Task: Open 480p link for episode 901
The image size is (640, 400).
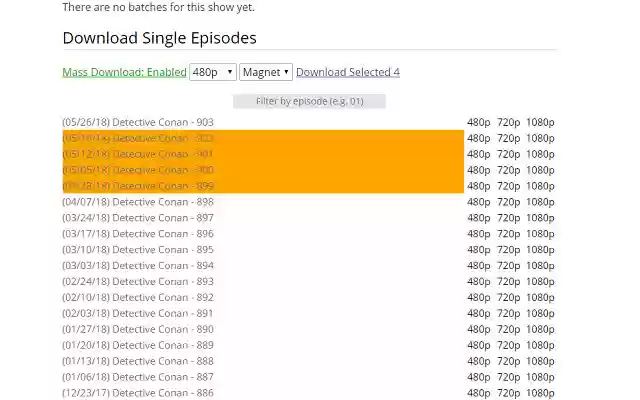Action: [x=478, y=154]
